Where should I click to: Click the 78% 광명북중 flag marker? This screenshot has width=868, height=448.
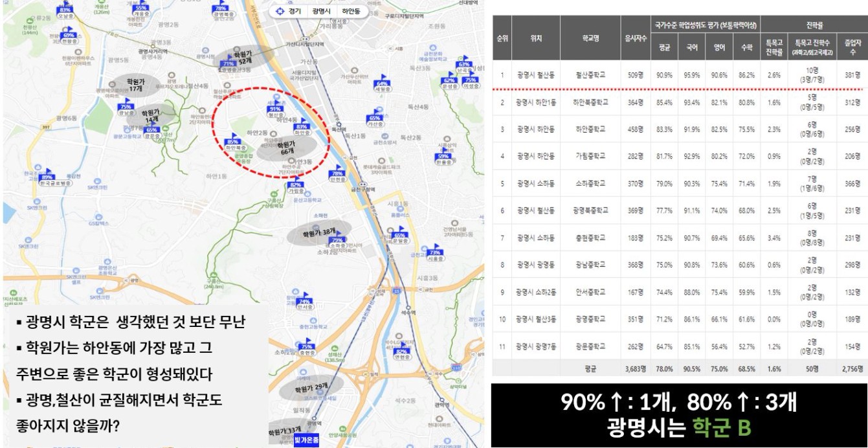(222, 8)
